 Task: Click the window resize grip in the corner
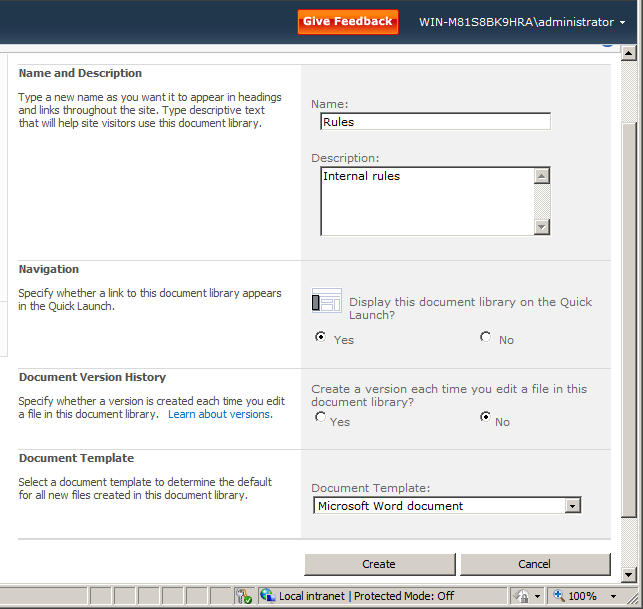634,600
